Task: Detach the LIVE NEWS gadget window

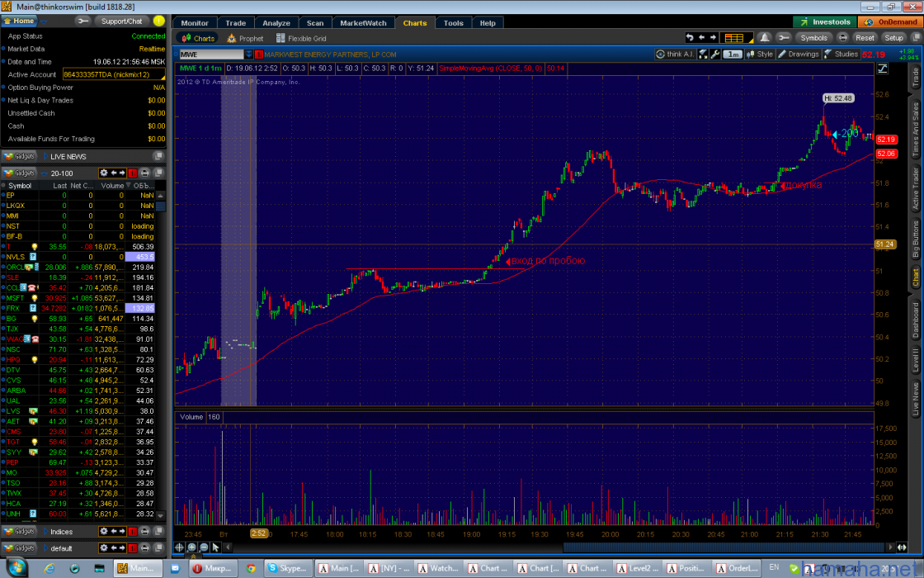Action: click(158, 156)
